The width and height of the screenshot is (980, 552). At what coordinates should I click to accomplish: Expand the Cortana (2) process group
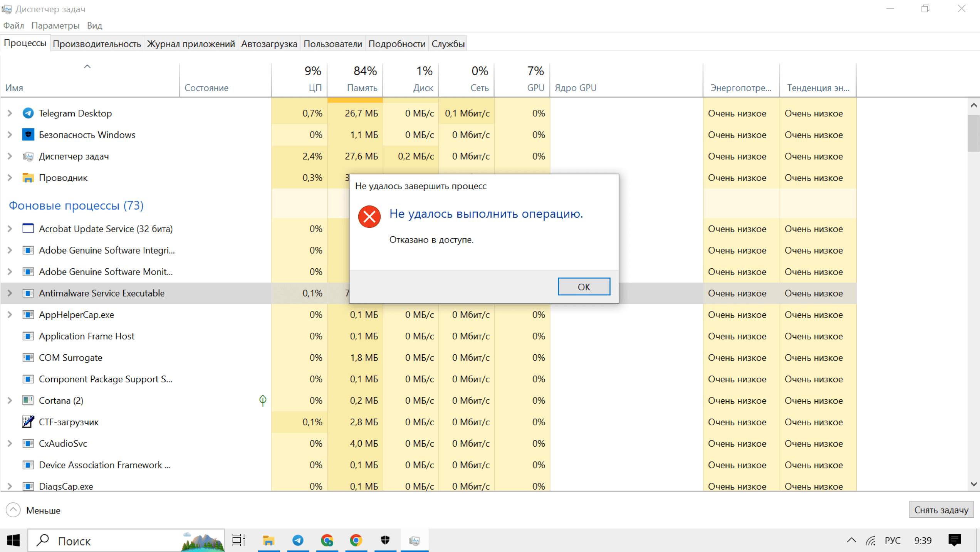tap(10, 401)
